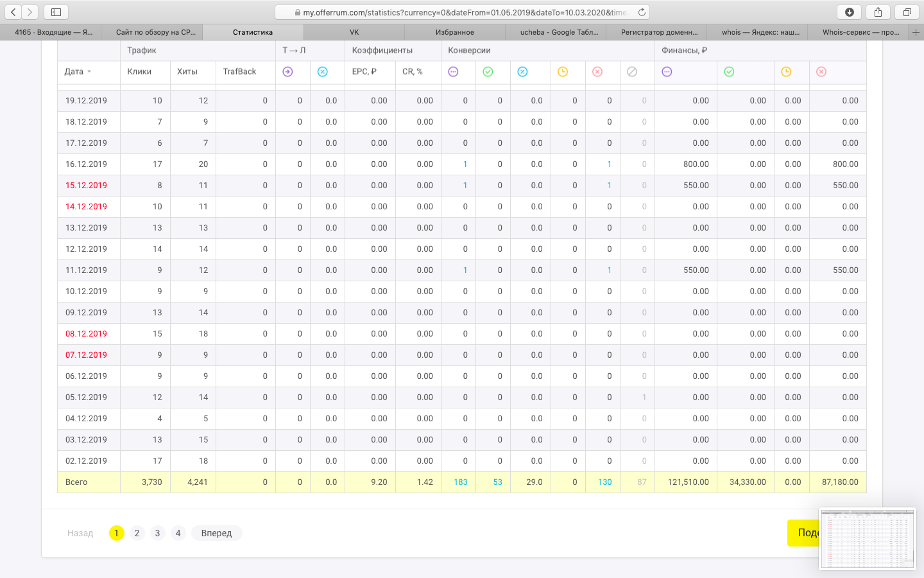
Task: Click the red cross icon under Конверсии
Action: pos(597,72)
